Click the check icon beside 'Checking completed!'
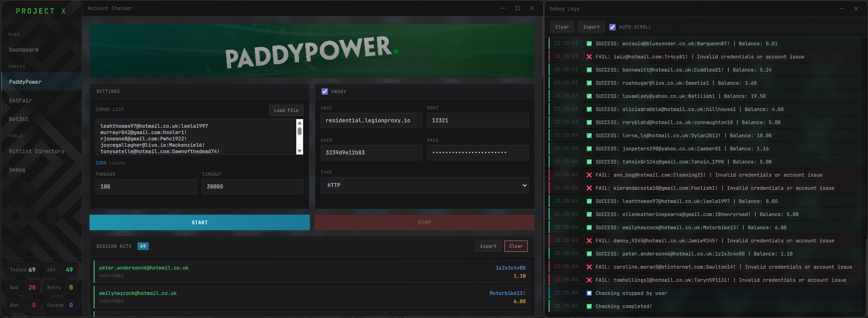Image resolution: width=868 pixels, height=318 pixels. pyautogui.click(x=589, y=307)
